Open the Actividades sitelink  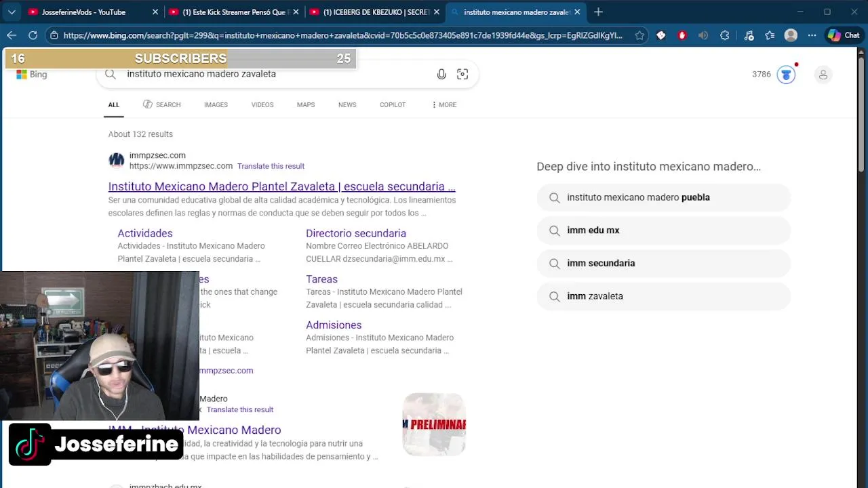coord(145,233)
